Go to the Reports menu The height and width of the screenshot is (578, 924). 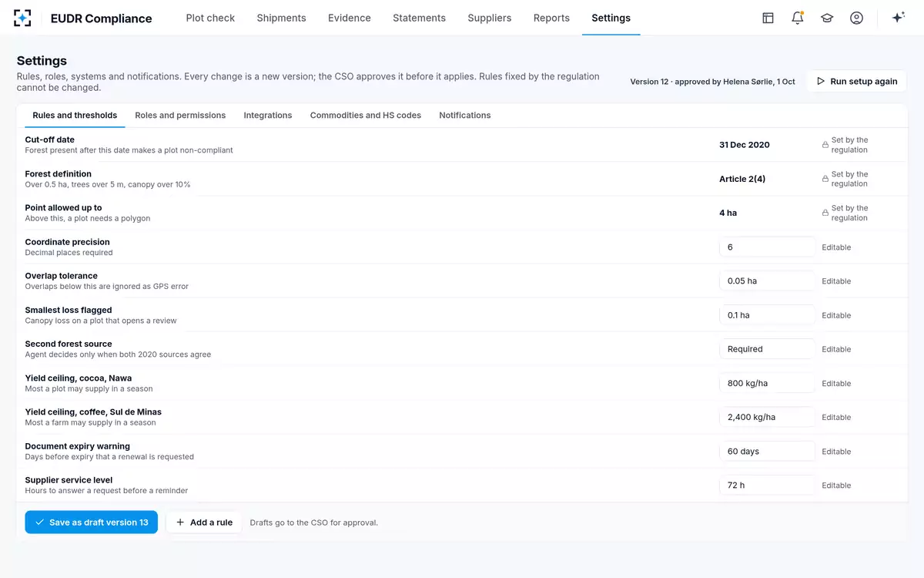(551, 18)
